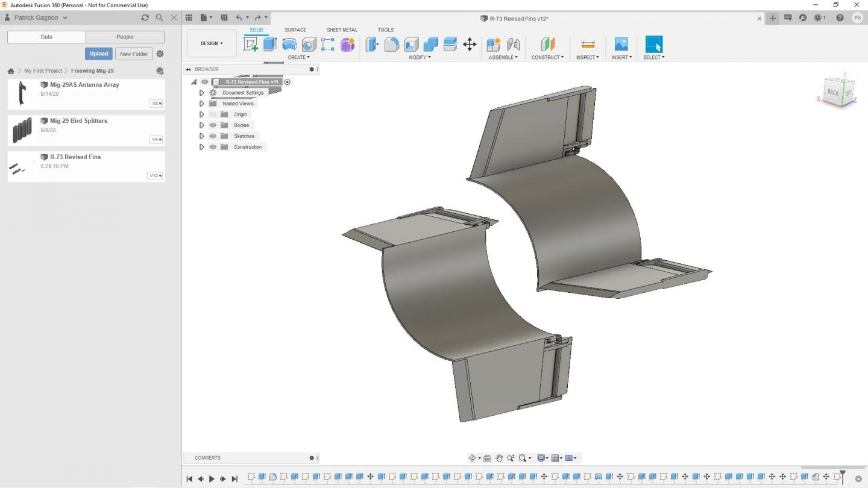Open version V12 dropdown of R-73 Revised Fins
This screenshot has width=868, height=488.
156,176
